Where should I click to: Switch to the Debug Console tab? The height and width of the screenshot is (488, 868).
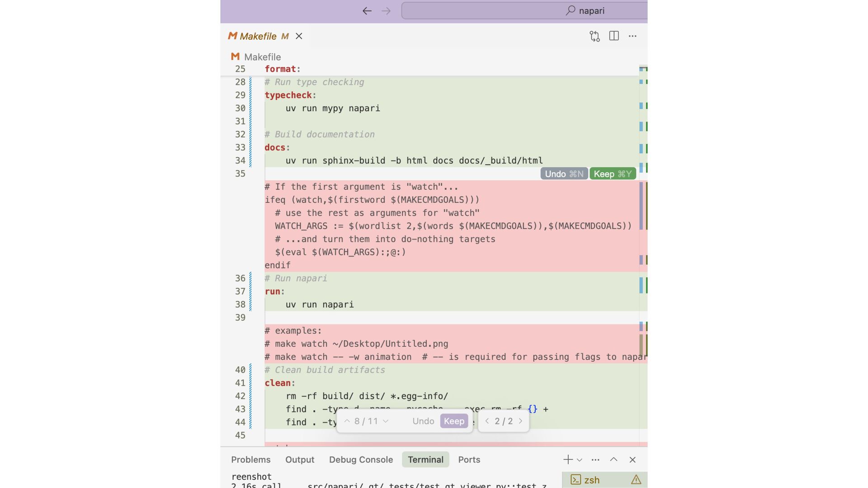(361, 460)
